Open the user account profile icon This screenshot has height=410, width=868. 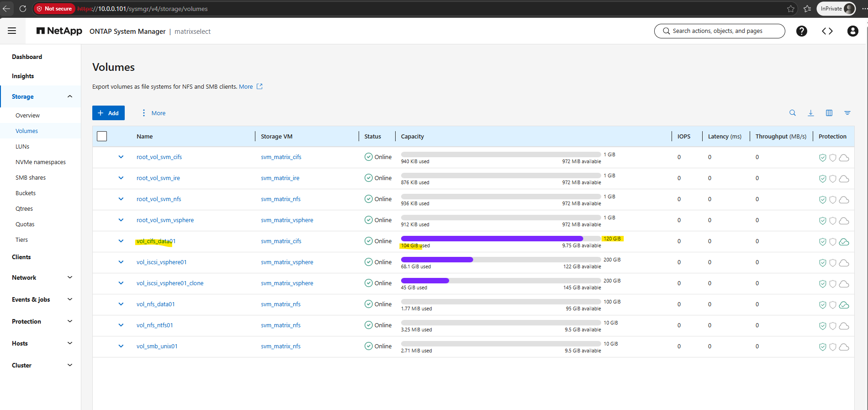(852, 31)
